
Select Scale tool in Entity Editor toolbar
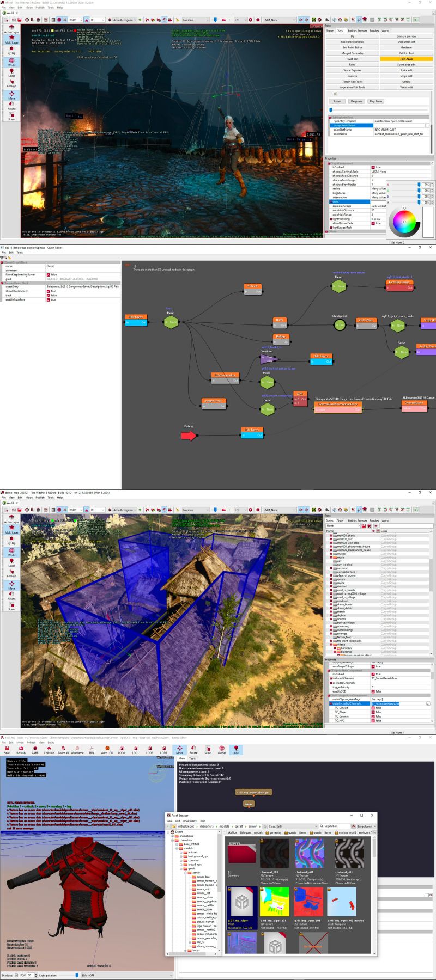tap(208, 750)
